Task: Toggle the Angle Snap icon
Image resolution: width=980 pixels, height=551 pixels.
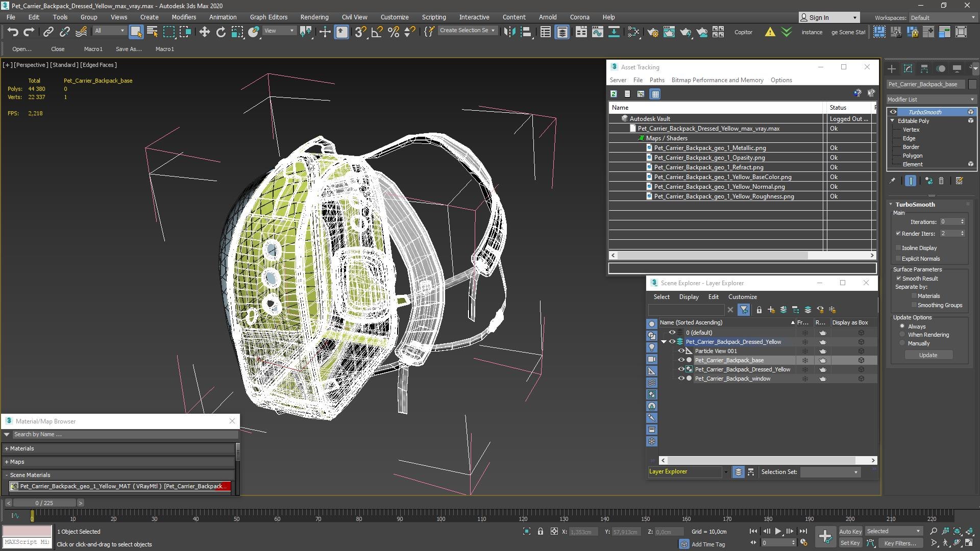Action: click(x=377, y=32)
